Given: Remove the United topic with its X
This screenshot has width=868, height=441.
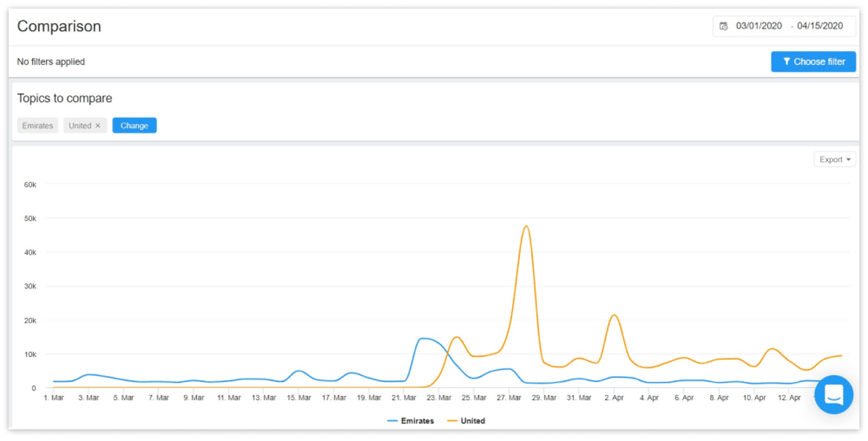Looking at the screenshot, I should (x=98, y=125).
